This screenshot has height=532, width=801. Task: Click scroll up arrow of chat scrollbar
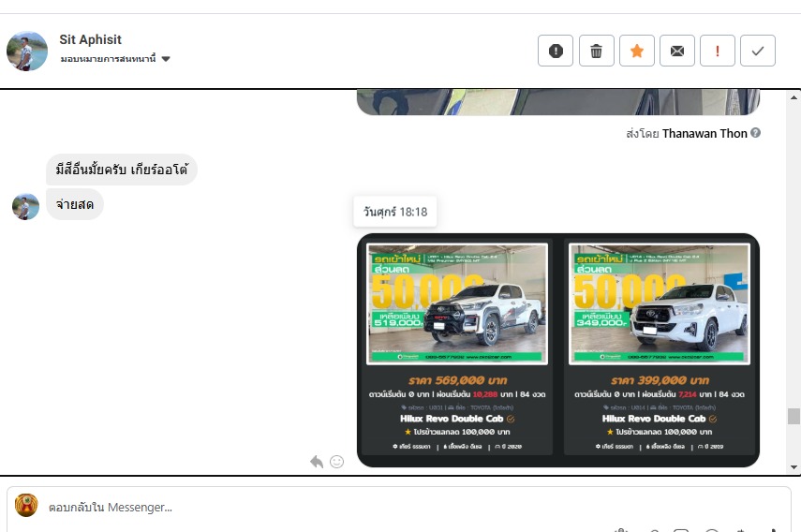(794, 97)
